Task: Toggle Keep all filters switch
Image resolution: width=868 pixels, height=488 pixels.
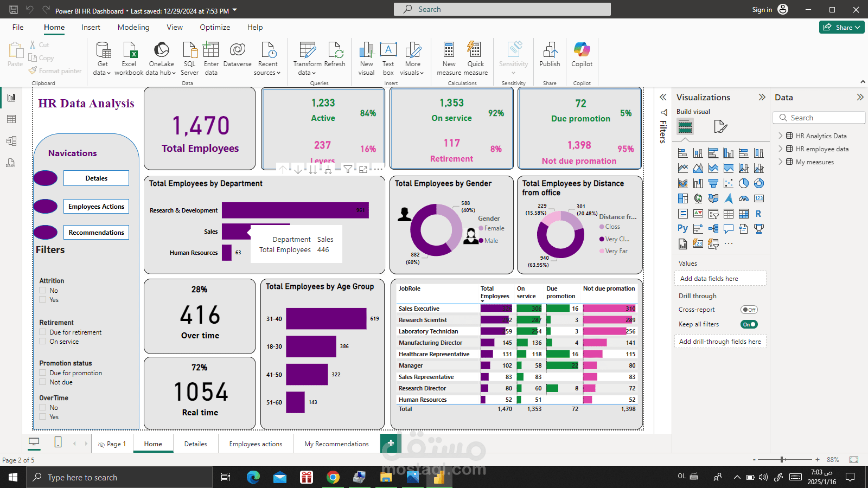Action: 749,324
